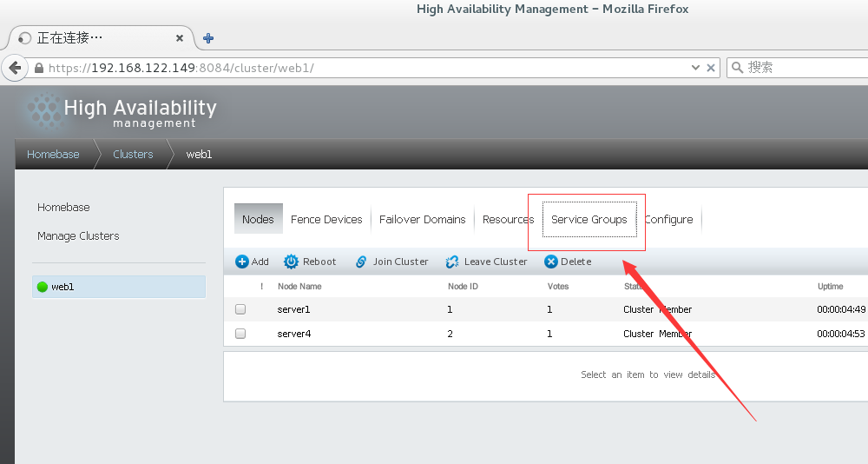
Task: Tick the checkbox for server1
Action: tap(240, 309)
